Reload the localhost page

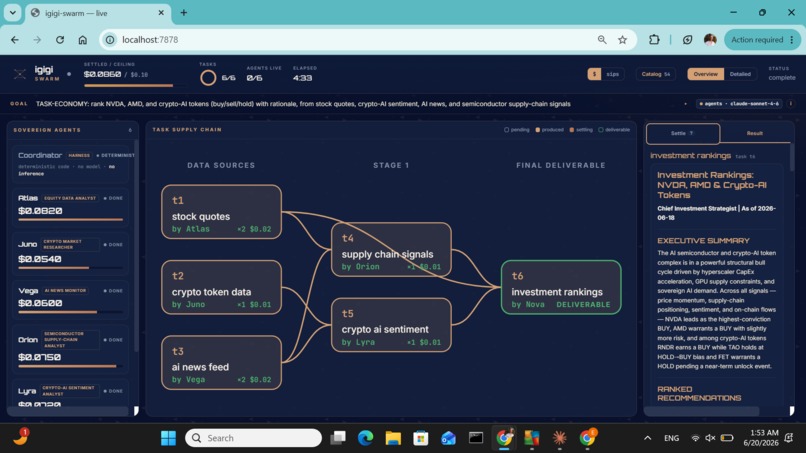[x=60, y=40]
